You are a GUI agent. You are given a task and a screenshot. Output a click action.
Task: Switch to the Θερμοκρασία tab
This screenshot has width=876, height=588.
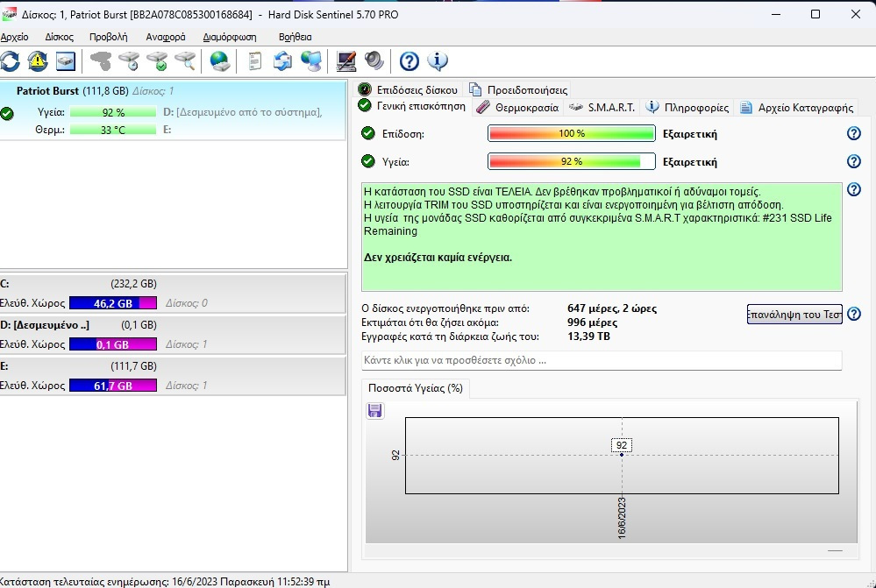517,107
